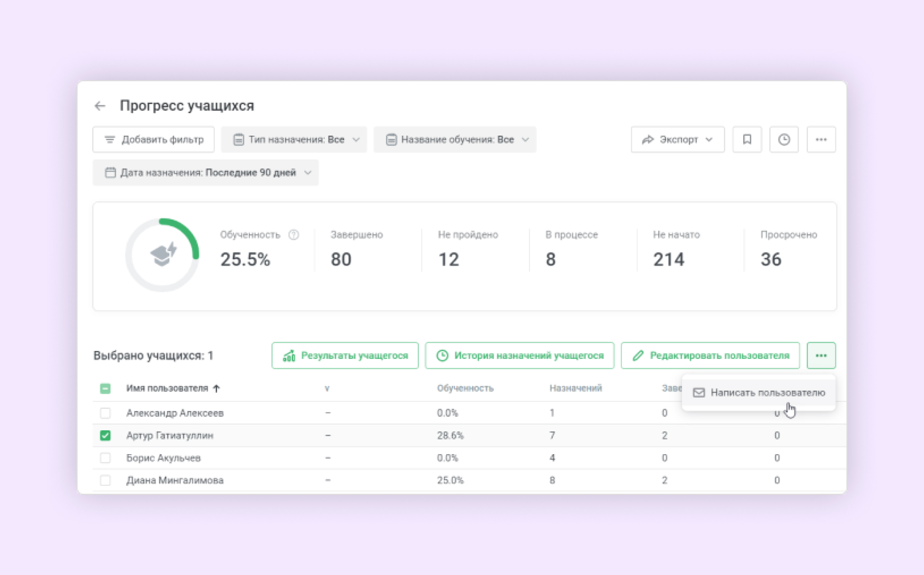This screenshot has width=924, height=575.
Task: Click the Не пройдено count 12
Action: [448, 259]
